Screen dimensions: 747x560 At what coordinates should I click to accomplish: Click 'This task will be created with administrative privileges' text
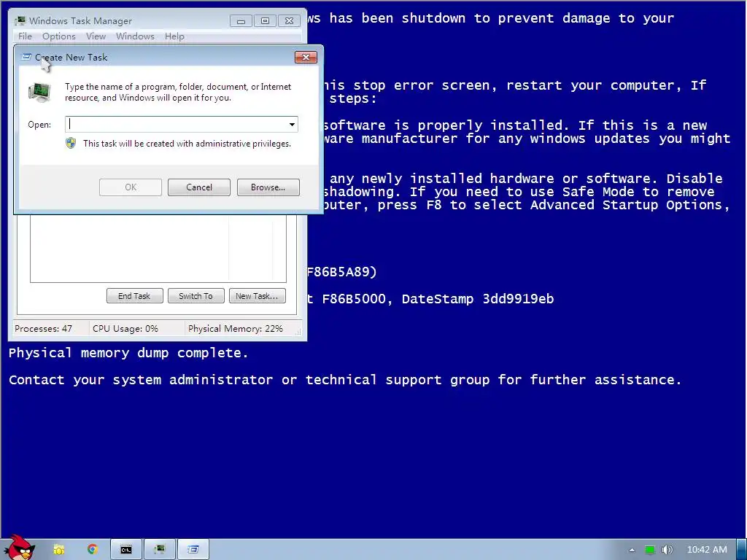click(x=187, y=144)
